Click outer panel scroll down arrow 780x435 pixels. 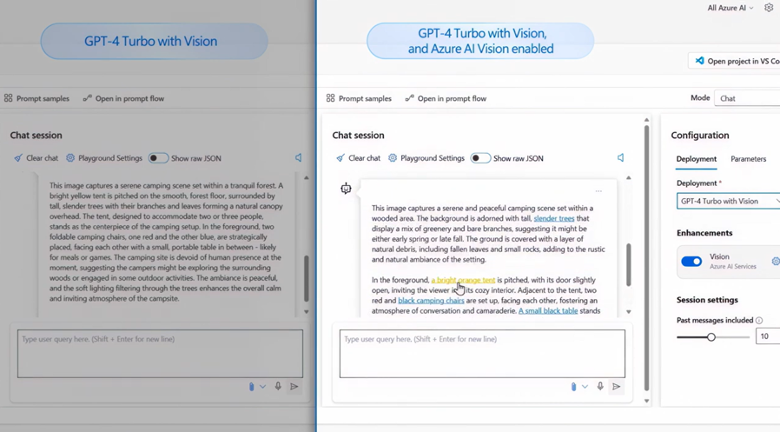click(x=647, y=401)
